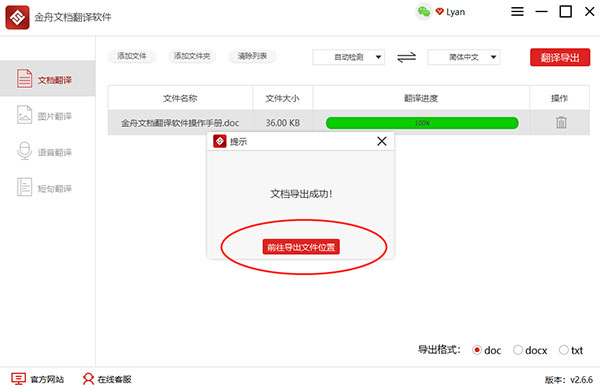
Task: Expand the 简体中文 target language dropdown
Action: 463,57
